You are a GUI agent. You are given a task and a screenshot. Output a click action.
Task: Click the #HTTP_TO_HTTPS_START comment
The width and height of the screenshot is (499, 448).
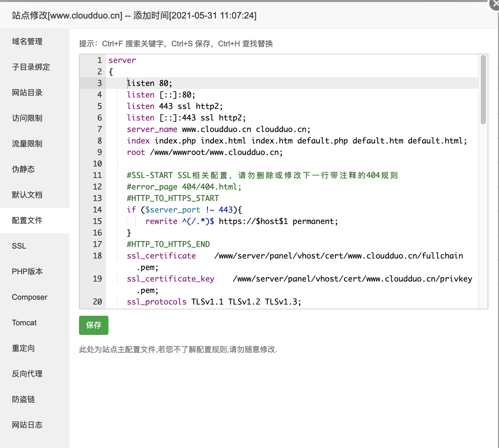(x=173, y=198)
